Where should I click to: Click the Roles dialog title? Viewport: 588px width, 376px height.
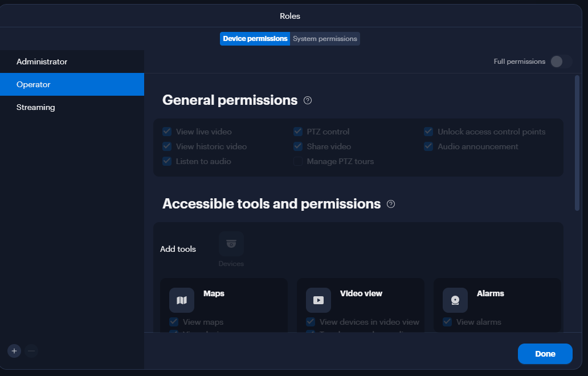coord(290,16)
